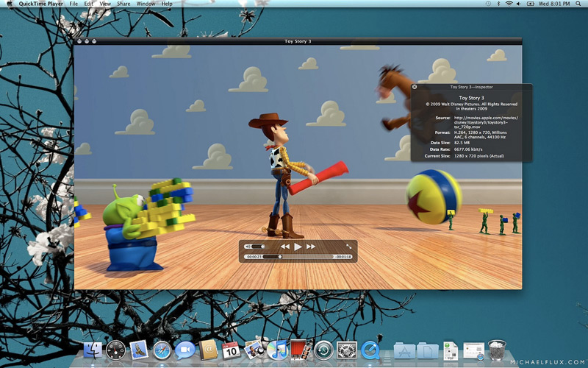Open the minimized Safari window in Dock
Screen dimensions: 588x368
coord(473,351)
